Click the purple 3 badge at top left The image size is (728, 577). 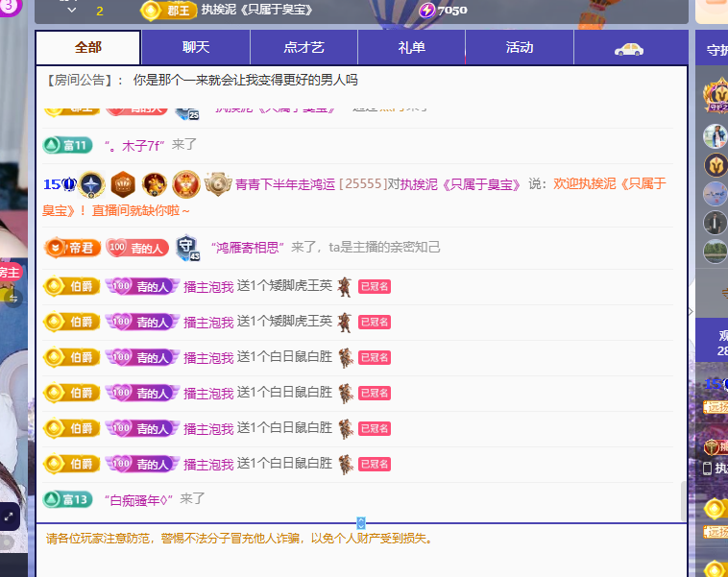(9, 6)
